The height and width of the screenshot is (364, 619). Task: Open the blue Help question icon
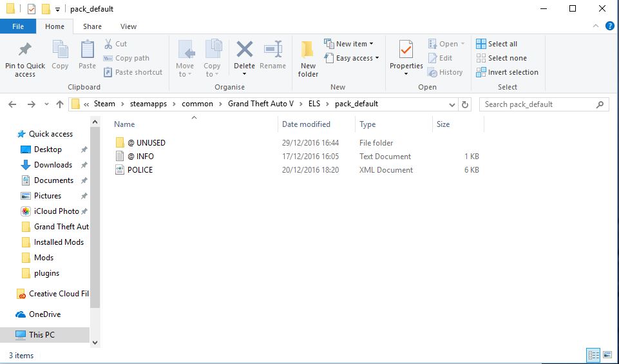pyautogui.click(x=609, y=26)
